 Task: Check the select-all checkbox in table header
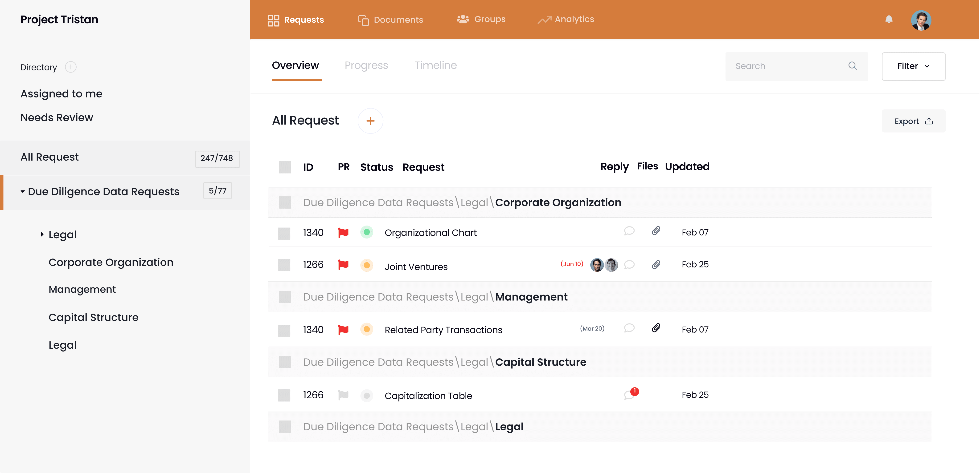pyautogui.click(x=285, y=167)
